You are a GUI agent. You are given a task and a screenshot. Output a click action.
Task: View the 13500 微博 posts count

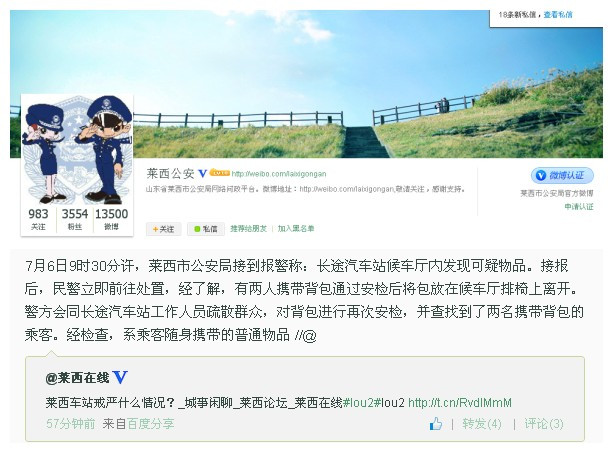111,219
